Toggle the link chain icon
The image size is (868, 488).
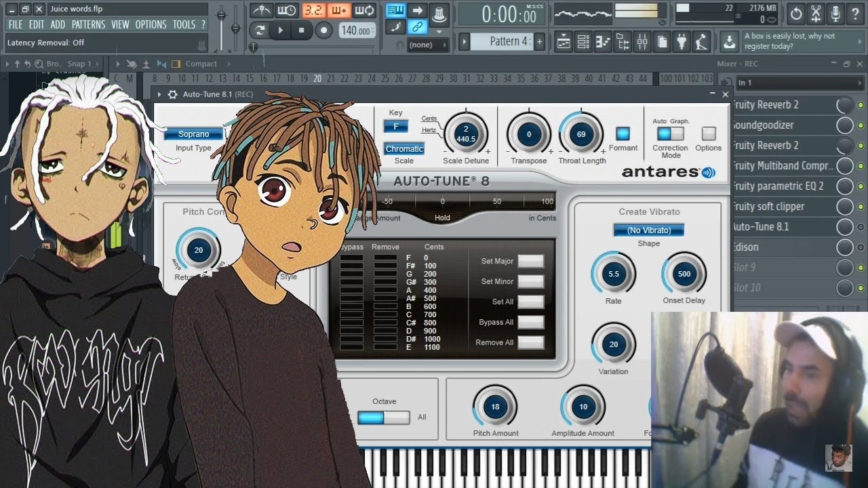(418, 27)
